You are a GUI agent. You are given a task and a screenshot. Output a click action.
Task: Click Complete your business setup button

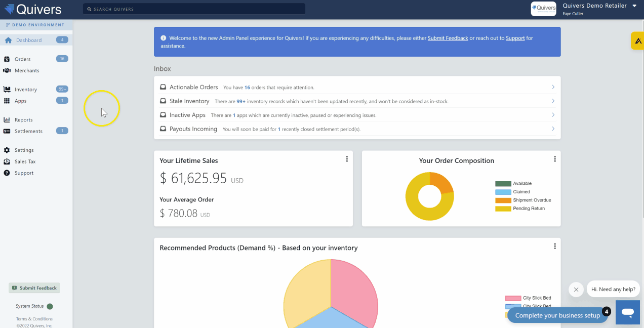(x=557, y=315)
